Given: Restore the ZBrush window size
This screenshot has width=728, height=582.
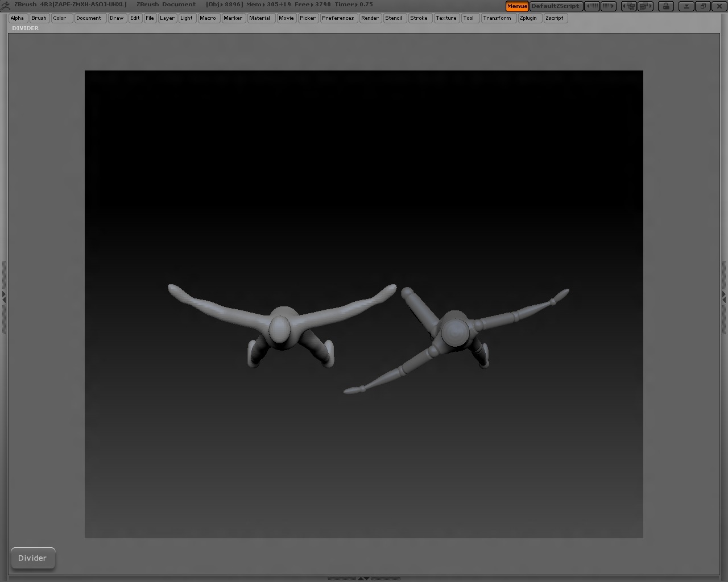Looking at the screenshot, I should [703, 6].
